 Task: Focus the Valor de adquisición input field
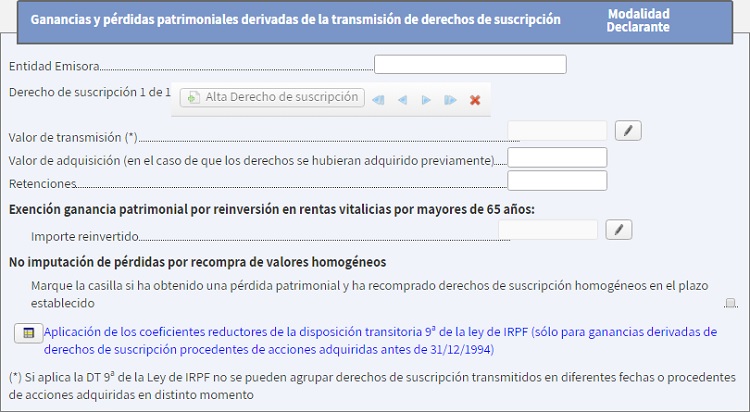557,157
